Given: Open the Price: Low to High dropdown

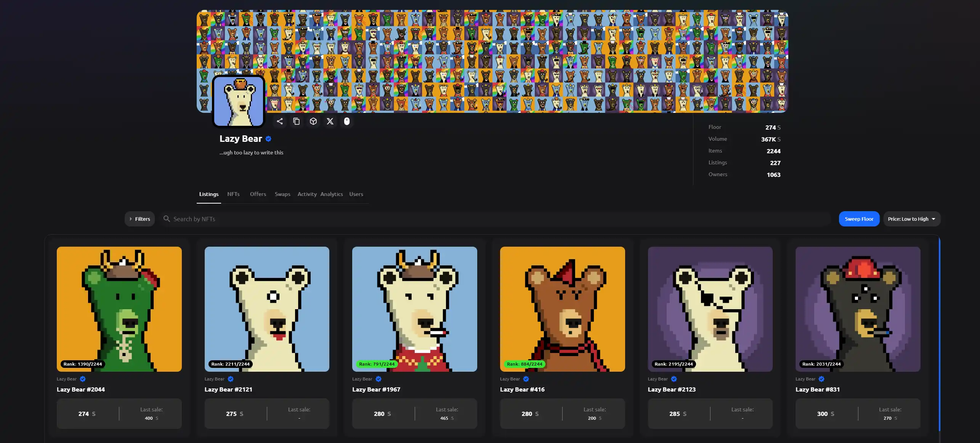Looking at the screenshot, I should [x=908, y=219].
